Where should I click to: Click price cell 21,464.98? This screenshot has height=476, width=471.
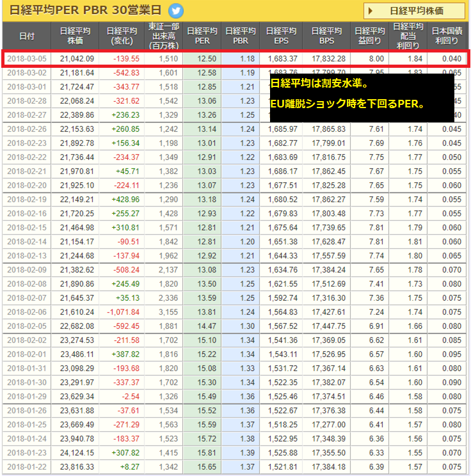[77, 227]
